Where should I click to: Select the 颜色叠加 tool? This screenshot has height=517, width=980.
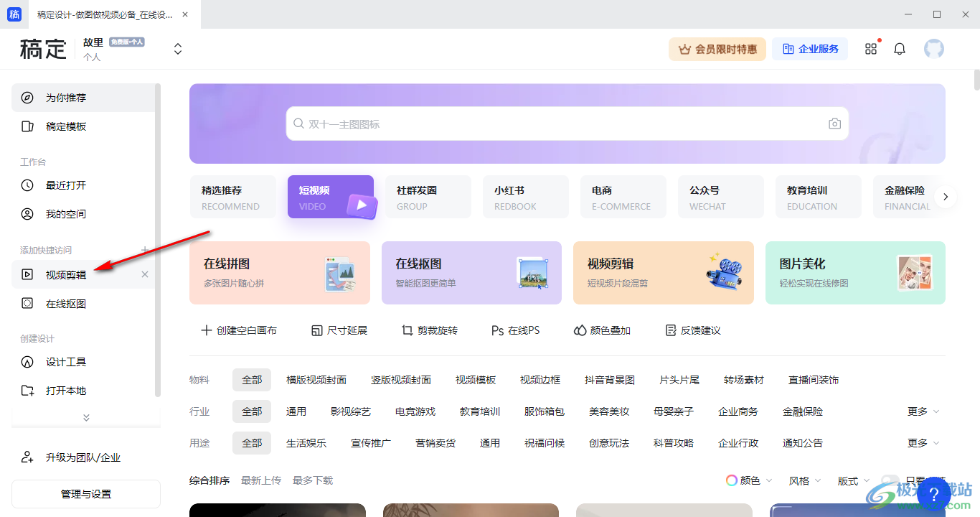point(602,330)
